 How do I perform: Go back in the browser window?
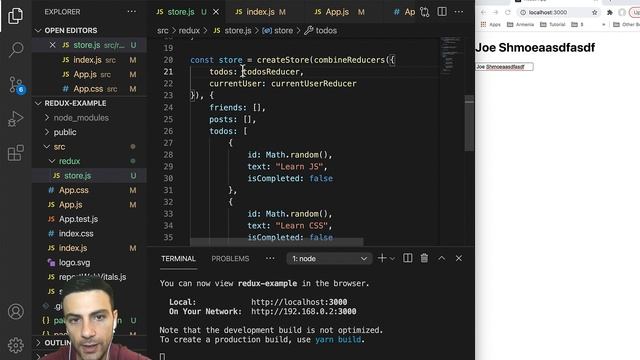(x=483, y=12)
